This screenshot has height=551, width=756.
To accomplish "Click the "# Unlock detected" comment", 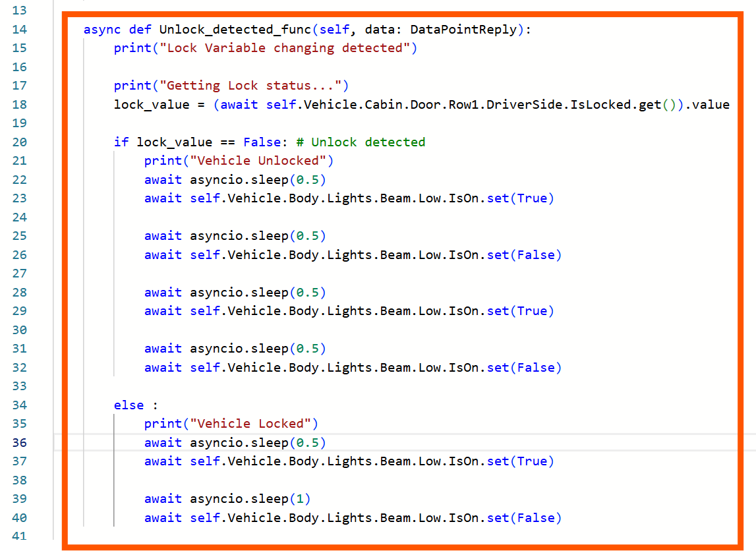I will (361, 142).
